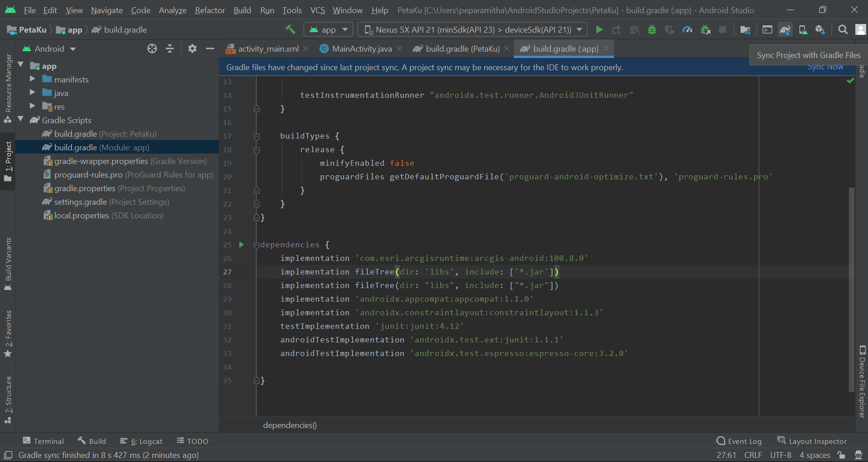Click the status bar inspector face icon

[x=858, y=455]
